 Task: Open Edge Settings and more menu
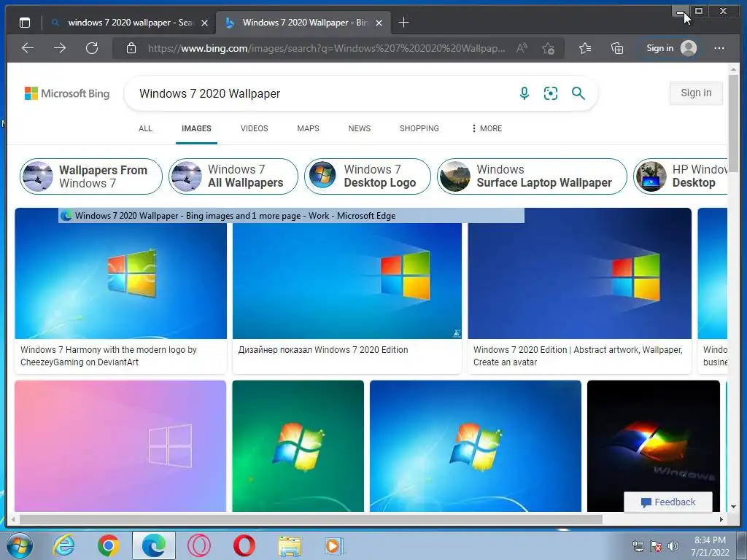point(719,48)
